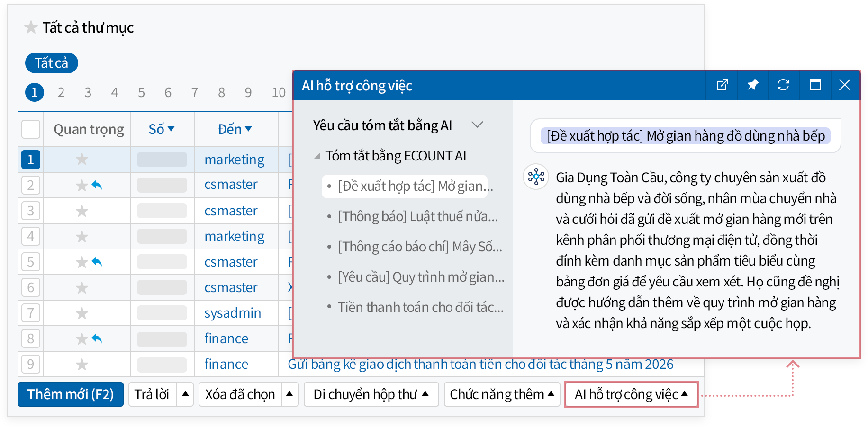Star the email in row 1
Screen dimensions: 868x427
tap(82, 159)
